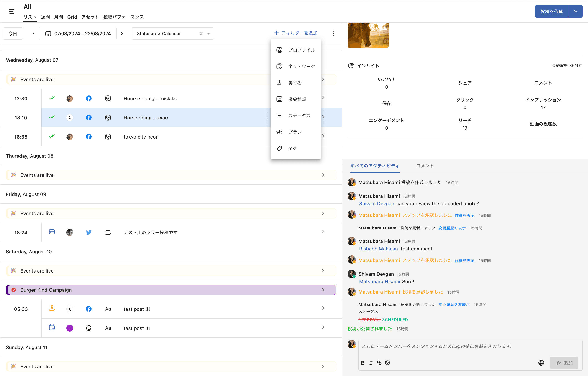Image resolution: width=588 pixels, height=376 pixels.
Task: Choose the タグ filter from the menu
Action: tap(293, 148)
